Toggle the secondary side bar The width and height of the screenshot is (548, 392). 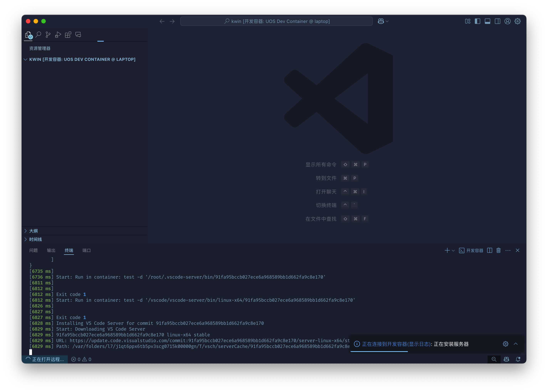point(497,21)
